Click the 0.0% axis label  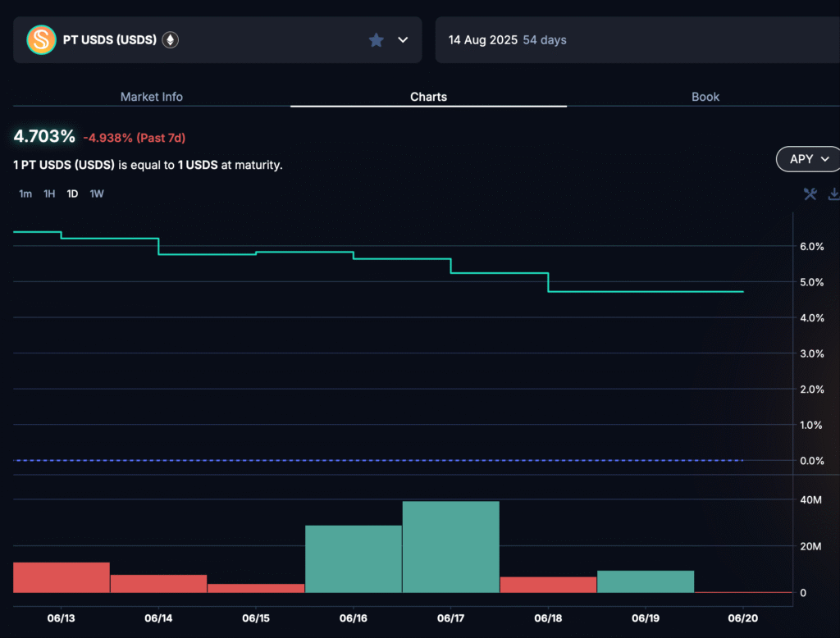click(x=811, y=461)
